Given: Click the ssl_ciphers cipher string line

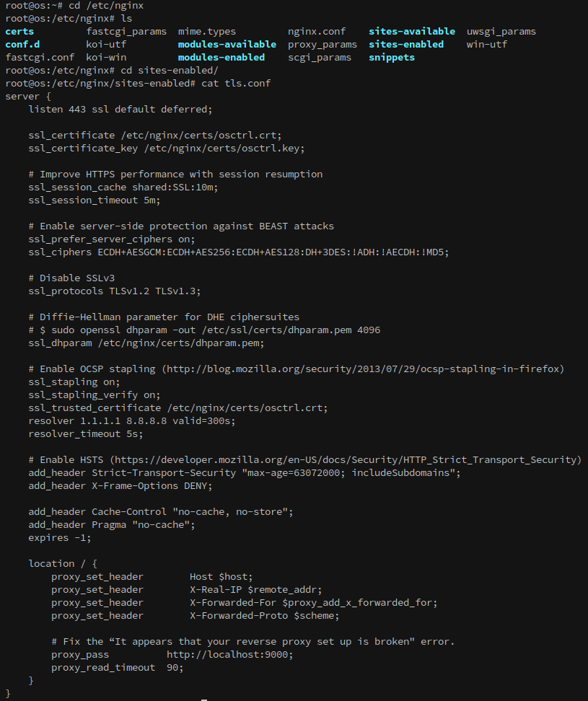Looking at the screenshot, I should coord(239,252).
